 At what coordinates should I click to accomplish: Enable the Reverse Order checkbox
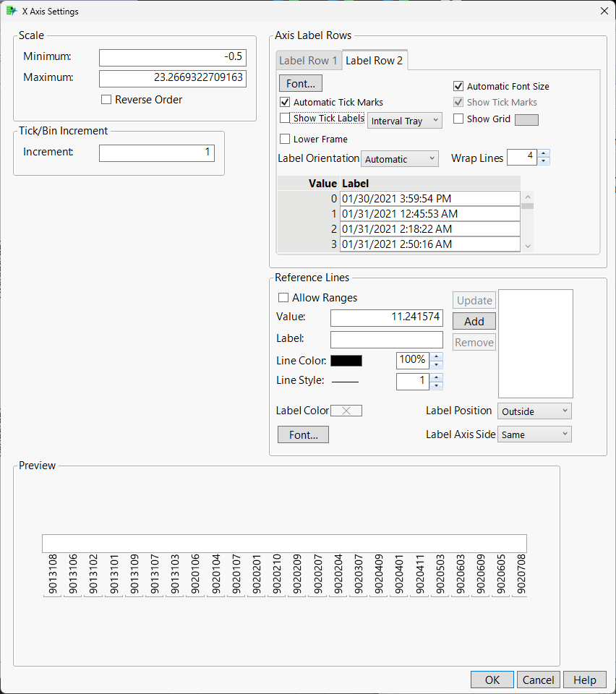tap(106, 100)
